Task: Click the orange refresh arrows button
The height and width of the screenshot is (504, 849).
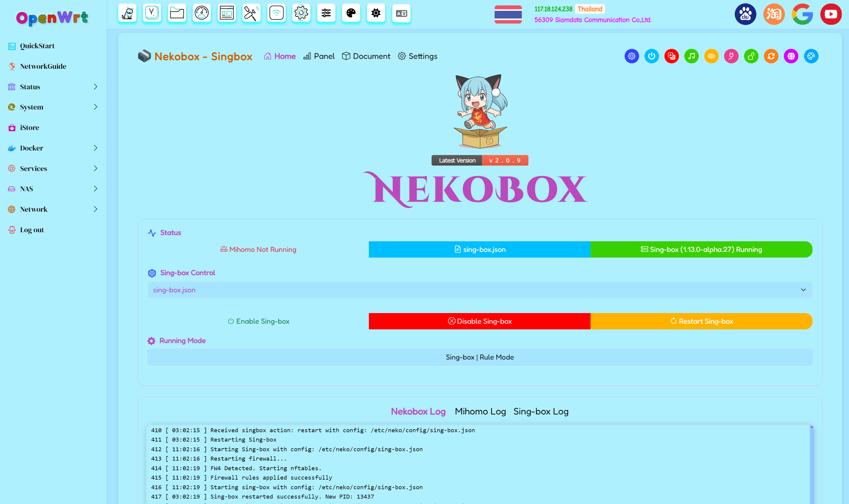Action: 771,56
